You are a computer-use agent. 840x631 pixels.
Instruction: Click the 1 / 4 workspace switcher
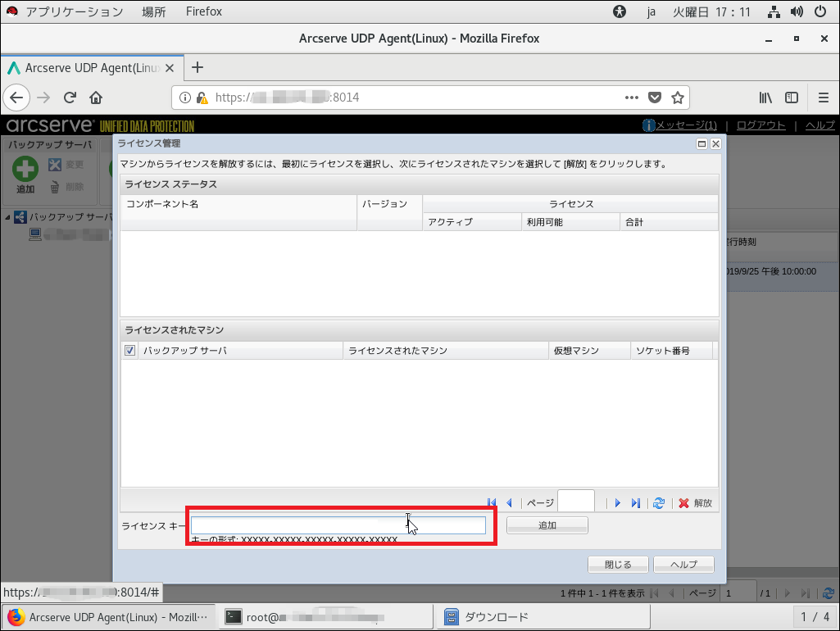coord(815,617)
